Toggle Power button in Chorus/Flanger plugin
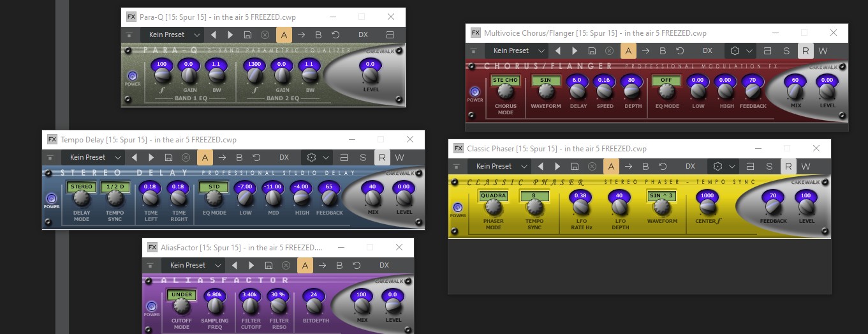 (x=474, y=92)
